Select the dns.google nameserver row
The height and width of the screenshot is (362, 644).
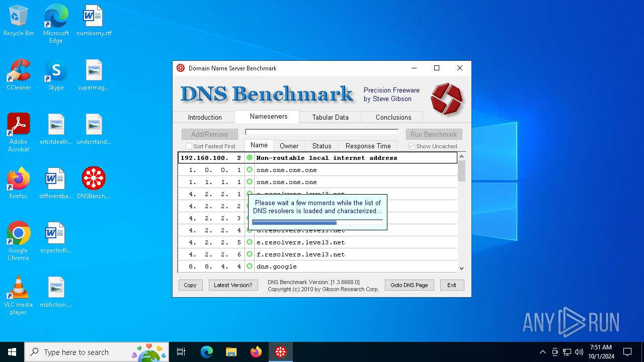pyautogui.click(x=317, y=266)
